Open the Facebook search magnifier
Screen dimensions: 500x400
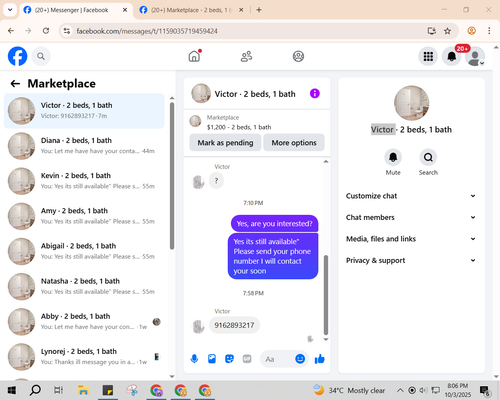pyautogui.click(x=41, y=56)
